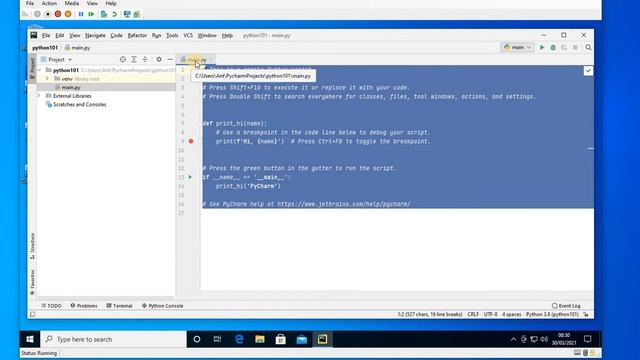
Task: Open the Python Console tool window
Action: [x=162, y=306]
